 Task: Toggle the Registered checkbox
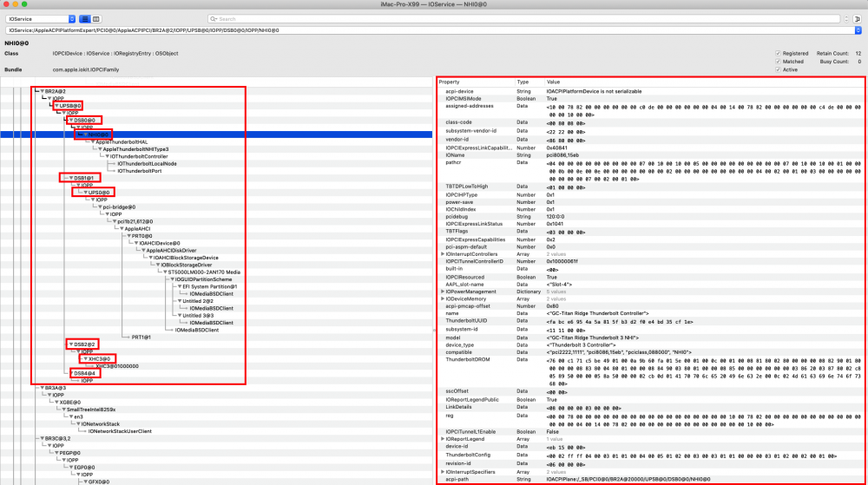[x=778, y=54]
